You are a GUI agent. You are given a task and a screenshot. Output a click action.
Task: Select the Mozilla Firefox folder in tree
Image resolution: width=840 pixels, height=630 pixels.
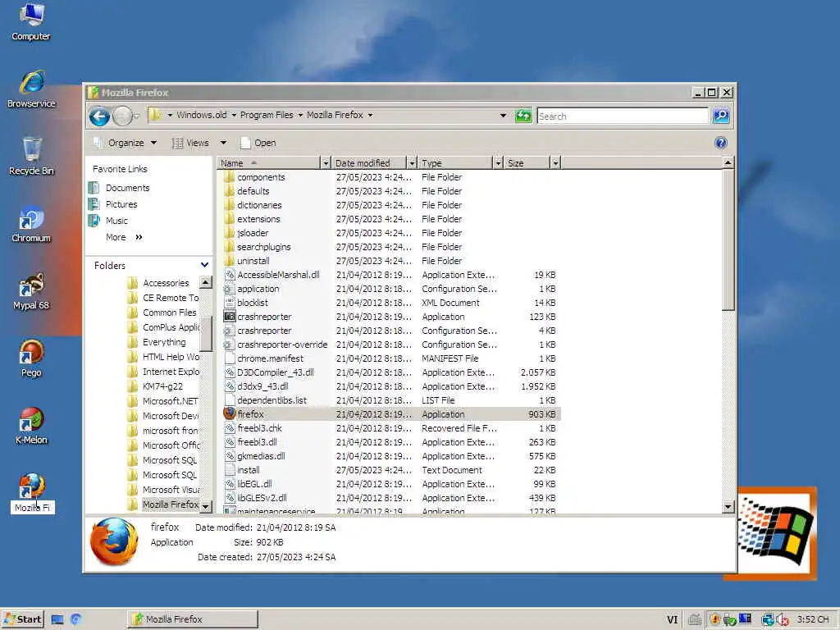[x=171, y=504]
